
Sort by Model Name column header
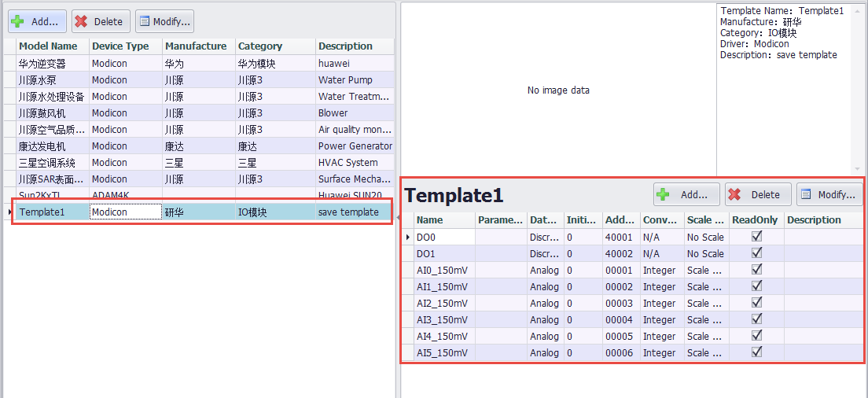[x=48, y=46]
